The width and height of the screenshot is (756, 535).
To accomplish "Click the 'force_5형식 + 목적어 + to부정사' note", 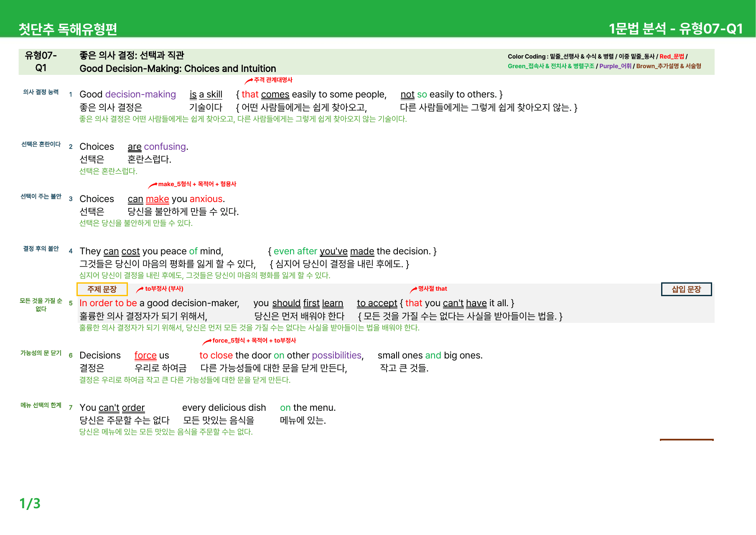I will pyautogui.click(x=254, y=340).
